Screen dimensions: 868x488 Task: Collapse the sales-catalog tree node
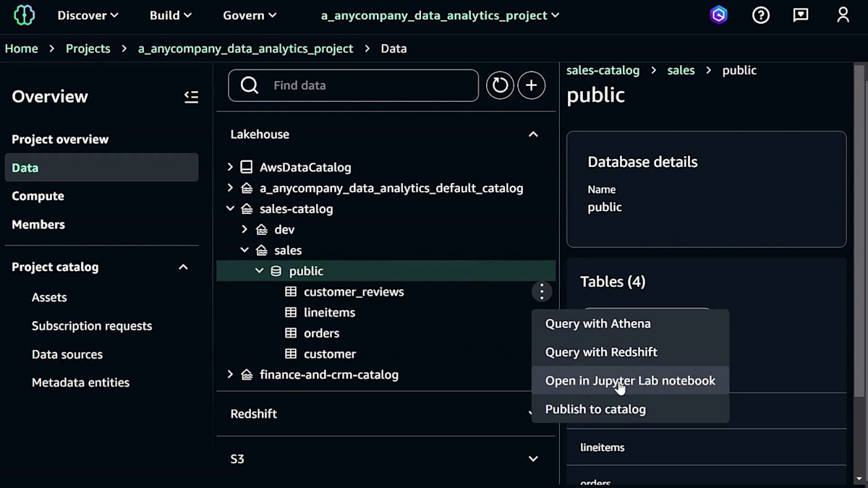[x=230, y=209]
